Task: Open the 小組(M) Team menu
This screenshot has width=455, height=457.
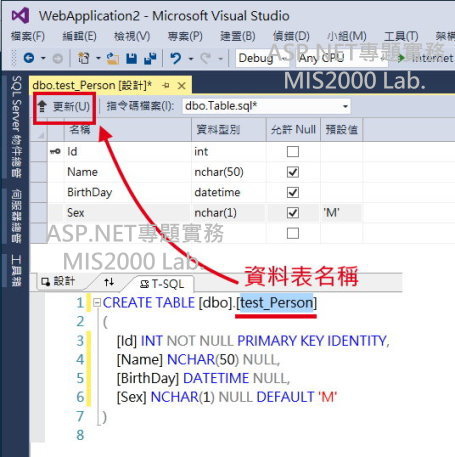Action: coord(347,36)
